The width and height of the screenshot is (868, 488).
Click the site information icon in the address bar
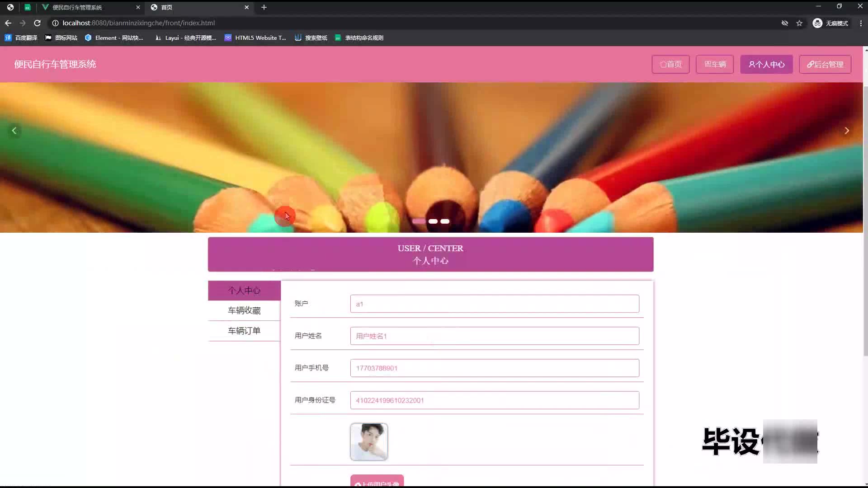(55, 23)
